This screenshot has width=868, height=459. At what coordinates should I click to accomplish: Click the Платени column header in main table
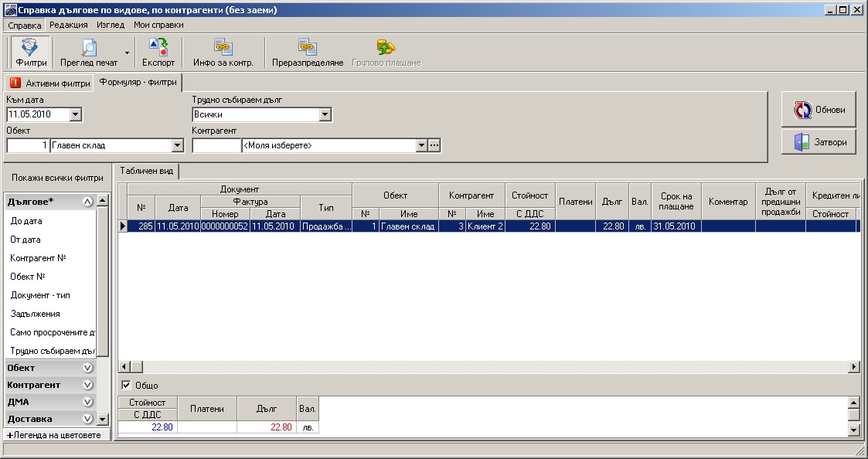point(576,202)
